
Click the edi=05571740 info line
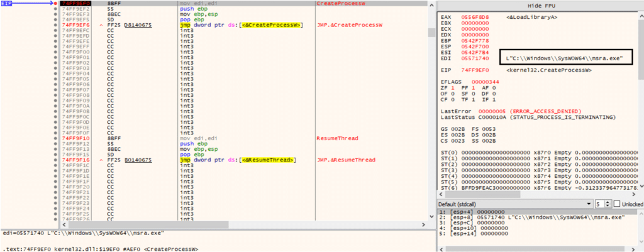[x=84, y=233]
